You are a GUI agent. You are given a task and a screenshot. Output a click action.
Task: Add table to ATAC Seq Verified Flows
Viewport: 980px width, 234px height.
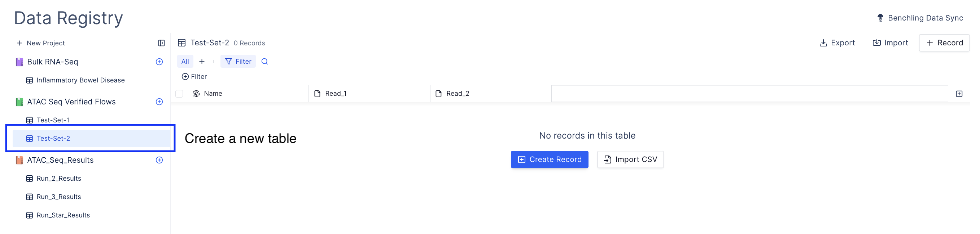(159, 102)
